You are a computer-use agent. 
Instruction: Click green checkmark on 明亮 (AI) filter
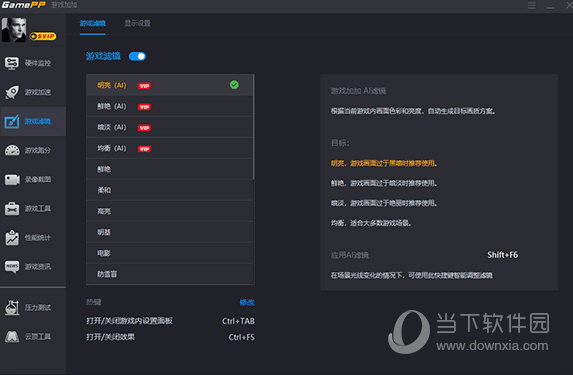[x=234, y=85]
